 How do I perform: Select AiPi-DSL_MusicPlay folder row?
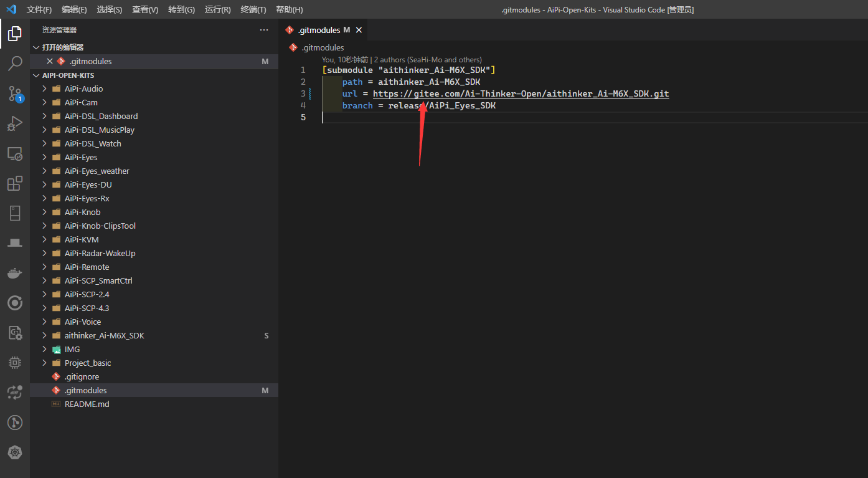coord(154,130)
